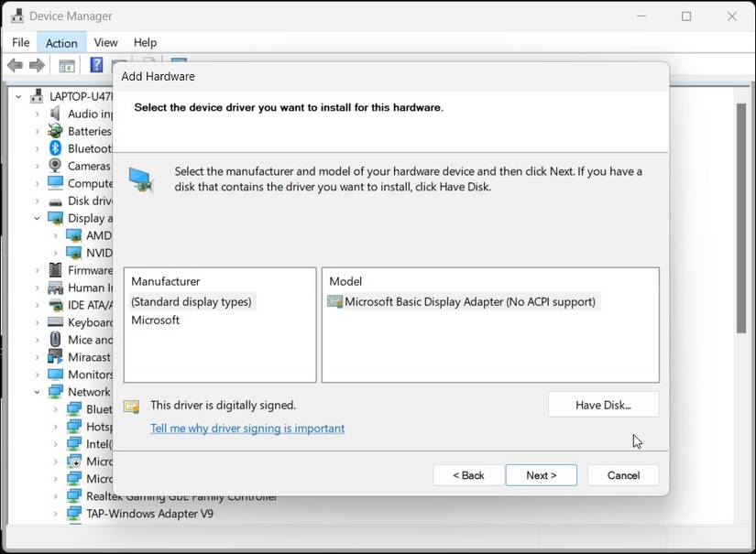This screenshot has width=756, height=554.
Task: Click the Have Disk button
Action: 603,405
